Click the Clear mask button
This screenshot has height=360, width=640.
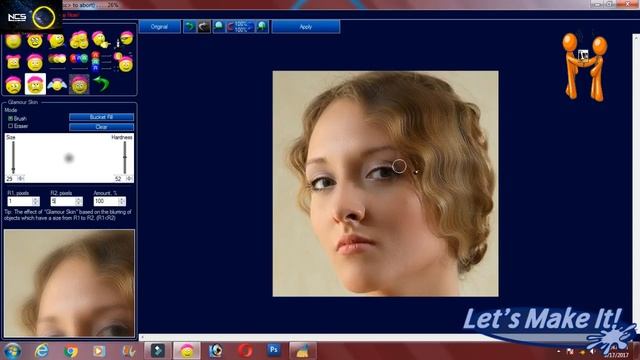point(101,127)
